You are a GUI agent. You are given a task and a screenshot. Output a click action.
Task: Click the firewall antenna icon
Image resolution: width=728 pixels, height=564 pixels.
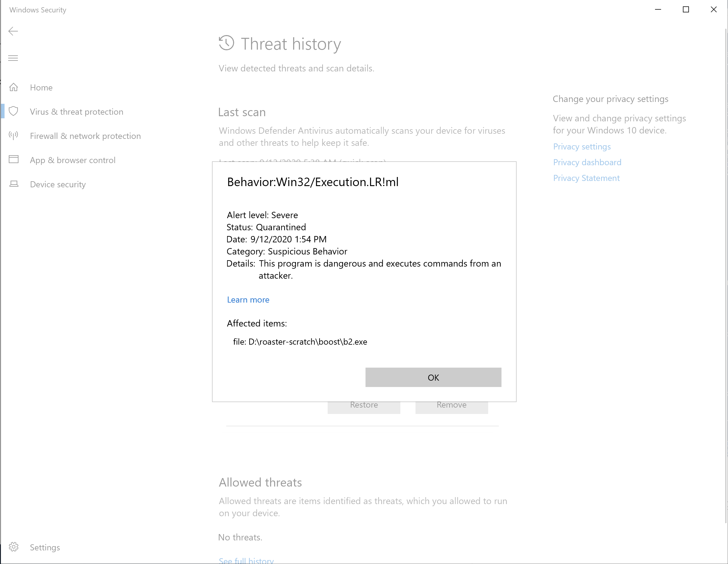pos(13,135)
